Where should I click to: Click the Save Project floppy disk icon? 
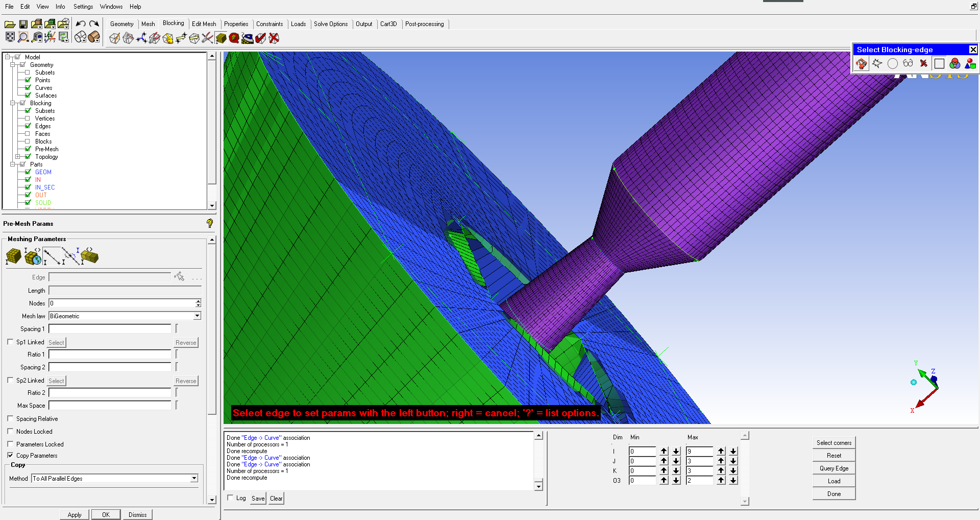click(x=23, y=24)
